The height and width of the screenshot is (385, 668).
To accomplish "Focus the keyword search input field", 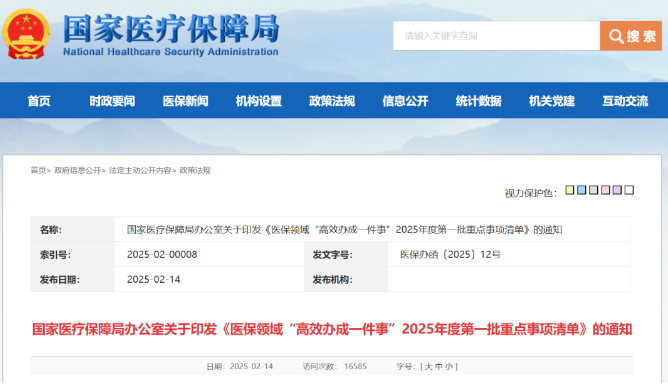I will coord(496,36).
